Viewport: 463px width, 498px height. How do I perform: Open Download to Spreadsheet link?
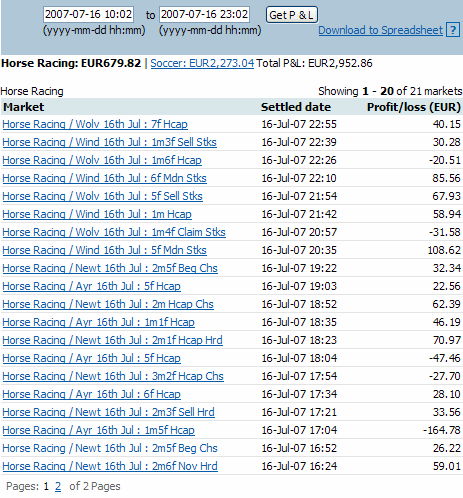tap(380, 30)
